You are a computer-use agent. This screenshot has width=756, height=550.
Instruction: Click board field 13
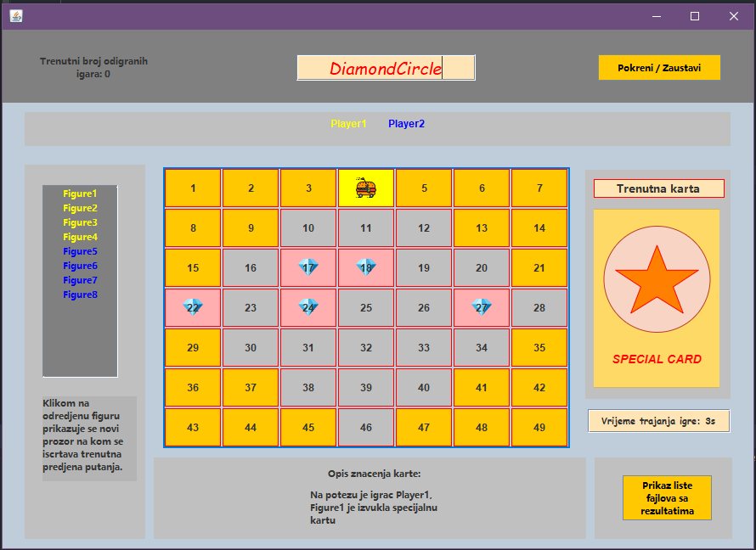481,227
